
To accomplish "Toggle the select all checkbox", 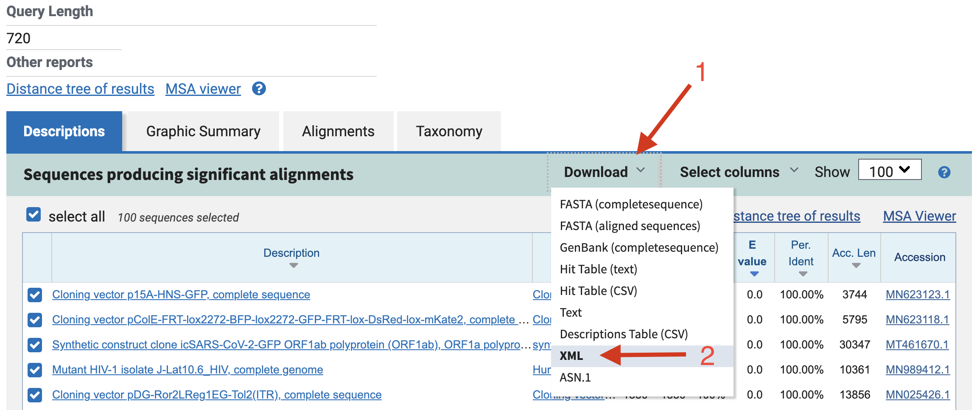I will (x=34, y=215).
